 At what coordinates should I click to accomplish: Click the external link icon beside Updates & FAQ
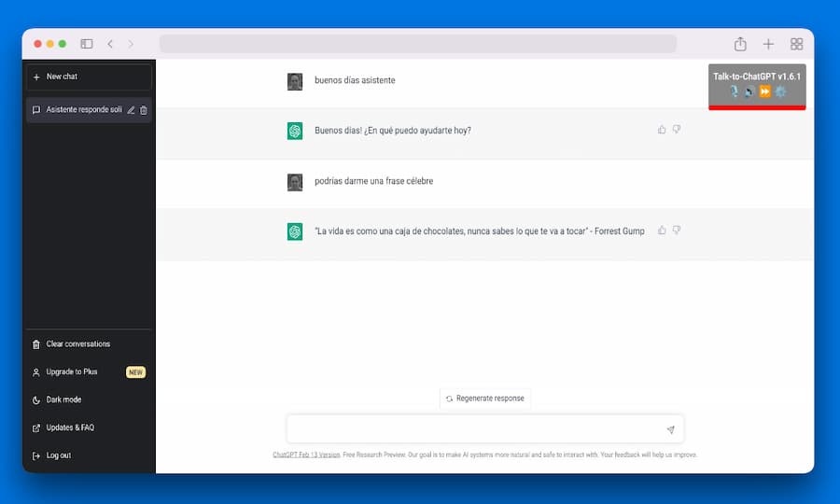[35, 428]
